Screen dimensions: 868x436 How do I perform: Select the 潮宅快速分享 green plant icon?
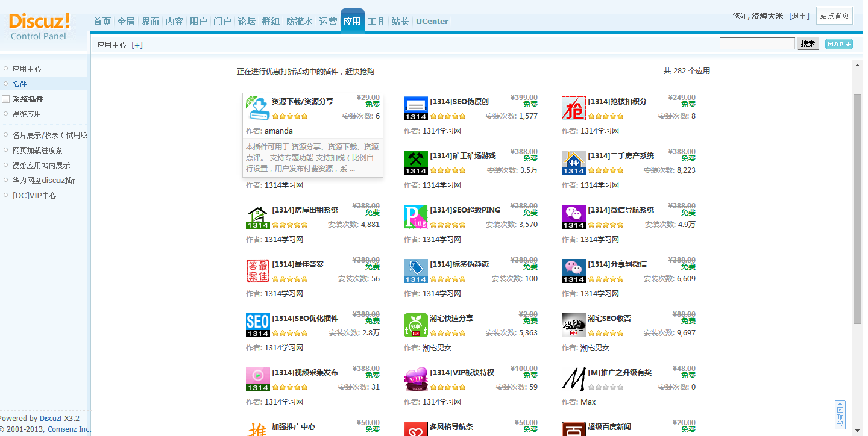coord(415,325)
